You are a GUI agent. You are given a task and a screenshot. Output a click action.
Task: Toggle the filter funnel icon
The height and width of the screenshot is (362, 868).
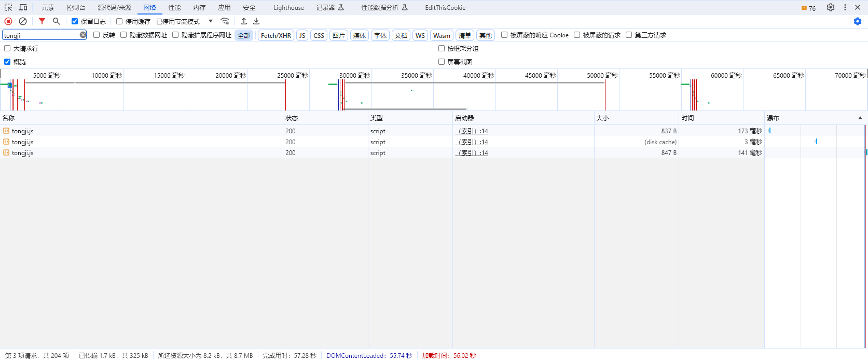coord(42,21)
